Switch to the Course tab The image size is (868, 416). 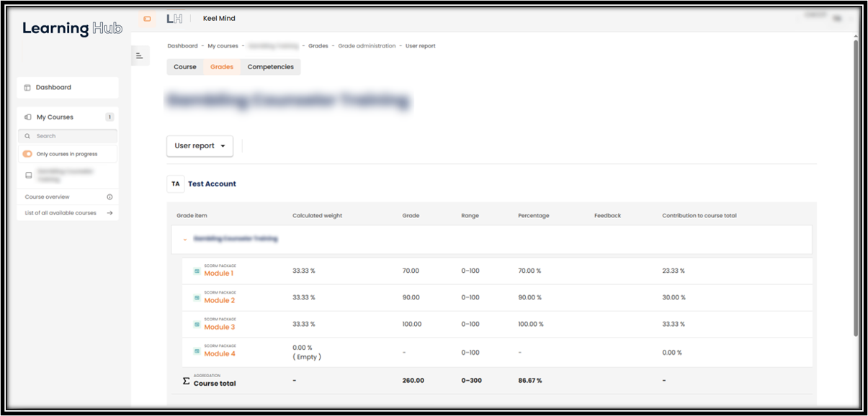tap(185, 67)
